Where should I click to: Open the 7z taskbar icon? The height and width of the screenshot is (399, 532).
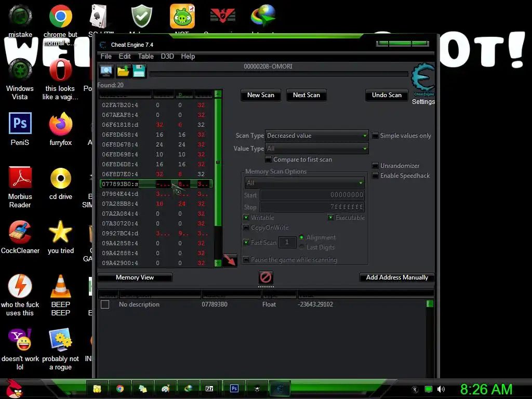[x=209, y=389]
